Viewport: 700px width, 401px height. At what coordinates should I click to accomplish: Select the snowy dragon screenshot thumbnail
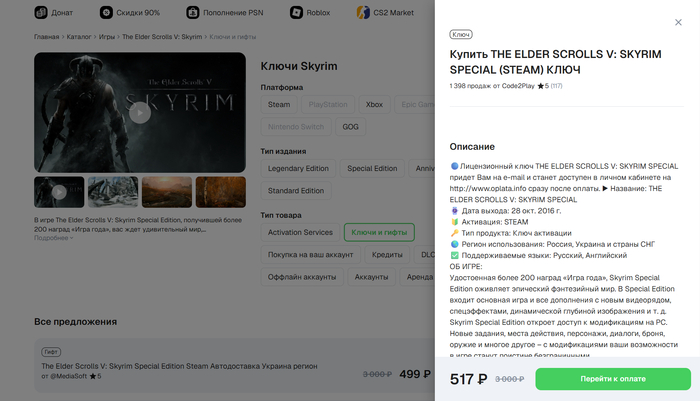pyautogui.click(x=113, y=192)
